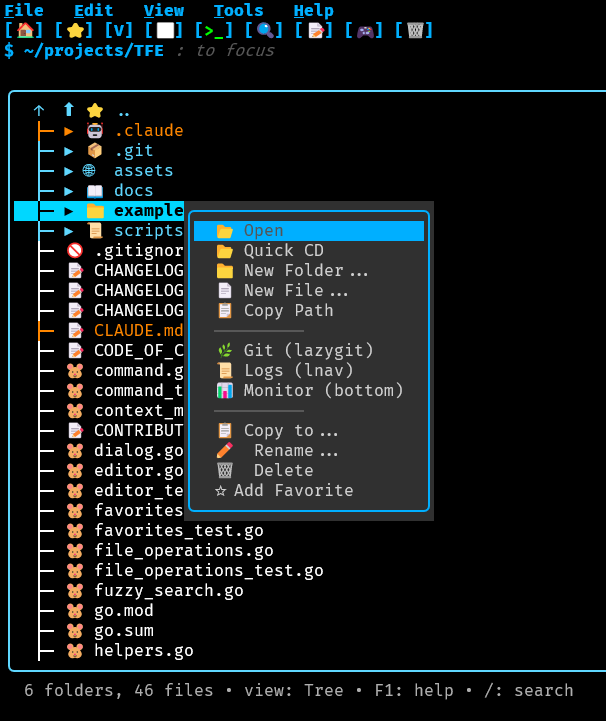The height and width of the screenshot is (721, 606).
Task: Select go.sum in the tree
Action: click(124, 630)
